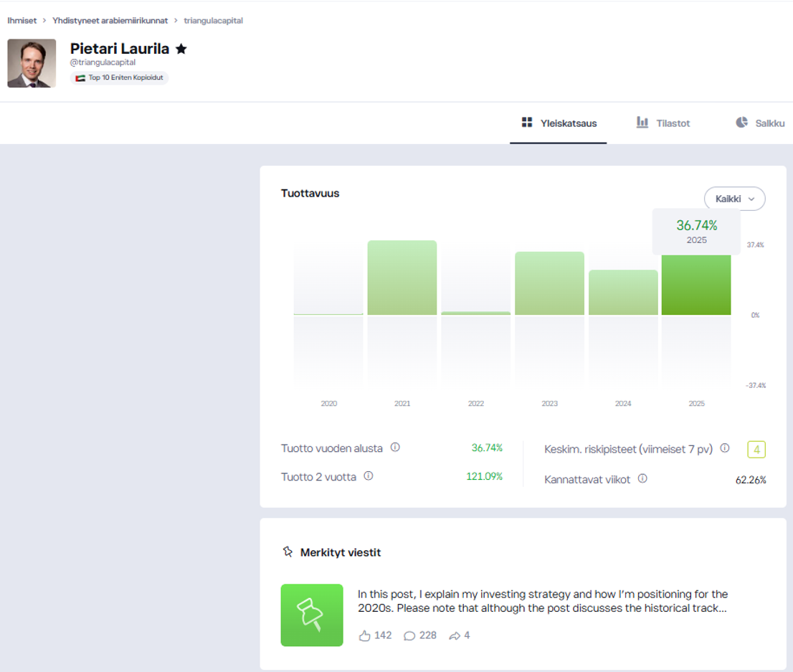This screenshot has height=672, width=793.
Task: Select the Yleiskatsaus tab
Action: point(559,123)
